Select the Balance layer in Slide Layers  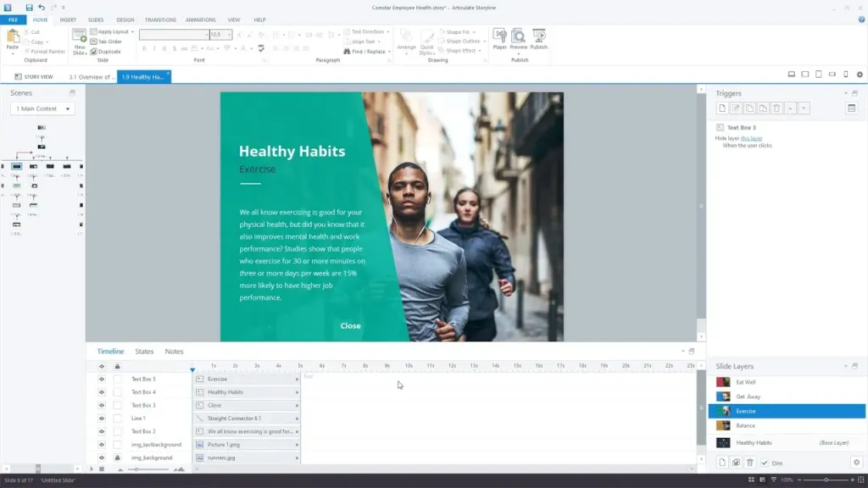pos(746,425)
